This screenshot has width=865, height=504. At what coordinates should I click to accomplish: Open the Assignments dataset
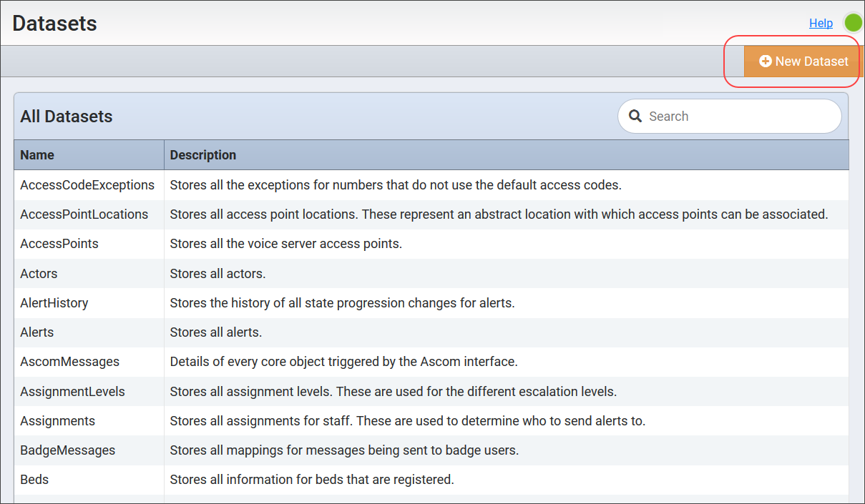point(57,420)
